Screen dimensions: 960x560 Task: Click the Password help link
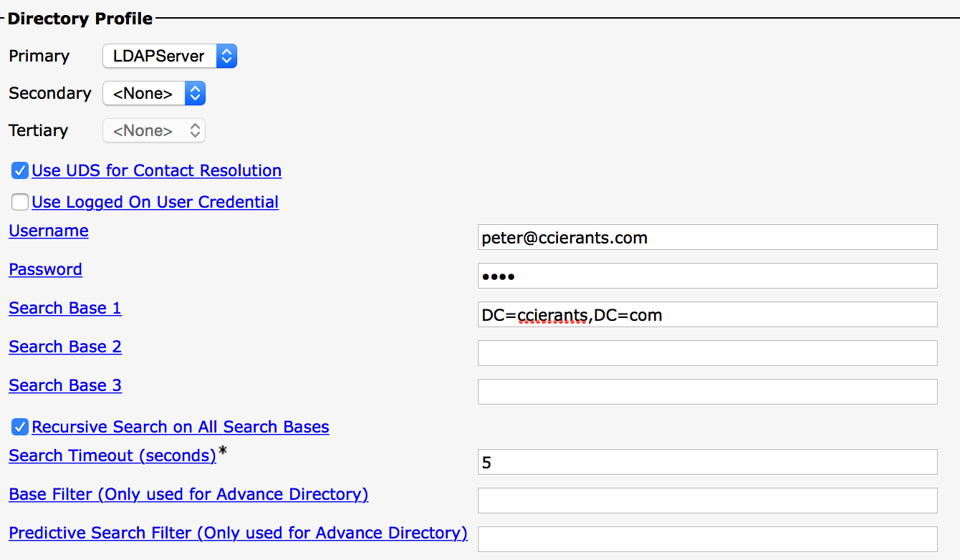pos(45,269)
